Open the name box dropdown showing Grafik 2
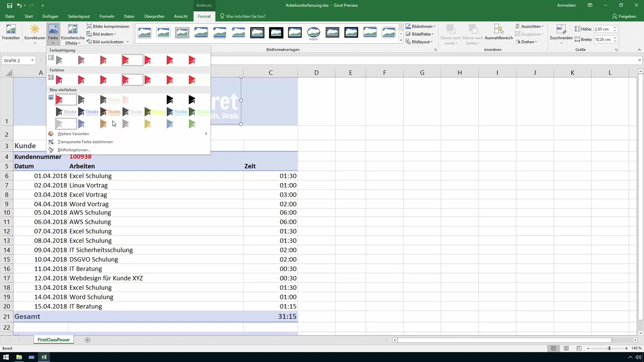This screenshot has height=362, width=644. [x=32, y=60]
